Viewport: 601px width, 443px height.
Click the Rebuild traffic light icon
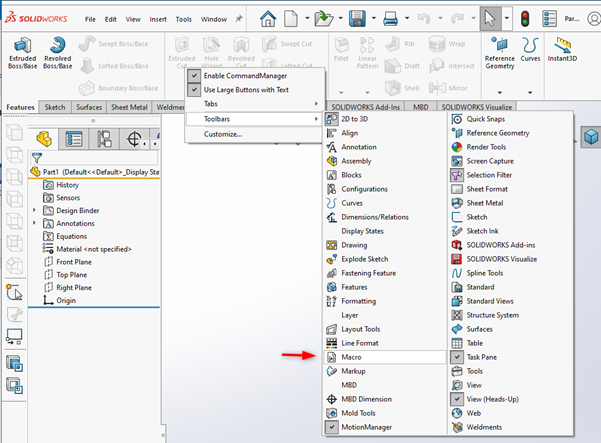click(x=525, y=18)
